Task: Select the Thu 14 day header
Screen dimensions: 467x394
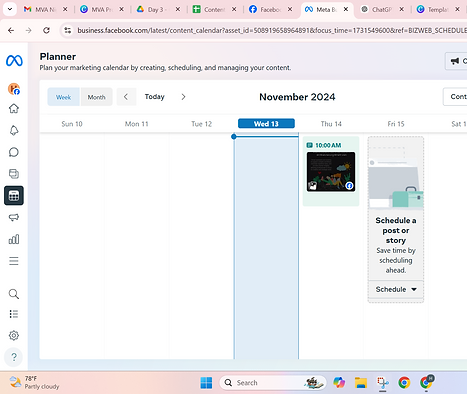Action: [x=331, y=124]
